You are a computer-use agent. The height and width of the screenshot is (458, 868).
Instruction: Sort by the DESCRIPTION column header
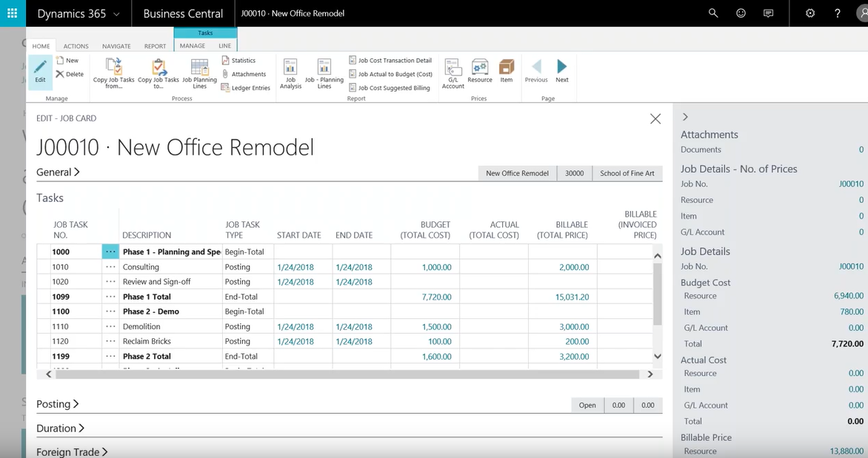147,235
